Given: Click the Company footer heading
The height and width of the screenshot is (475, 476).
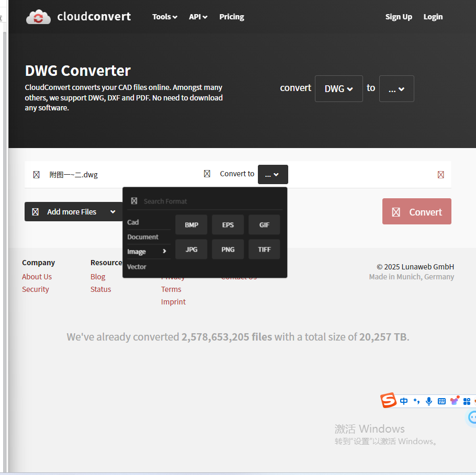Looking at the screenshot, I should (38, 263).
